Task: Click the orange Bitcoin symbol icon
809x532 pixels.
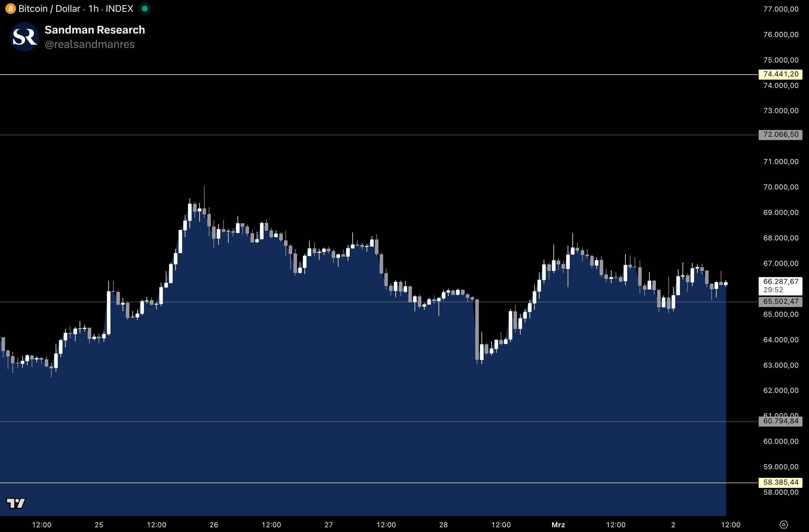Action: (10, 9)
